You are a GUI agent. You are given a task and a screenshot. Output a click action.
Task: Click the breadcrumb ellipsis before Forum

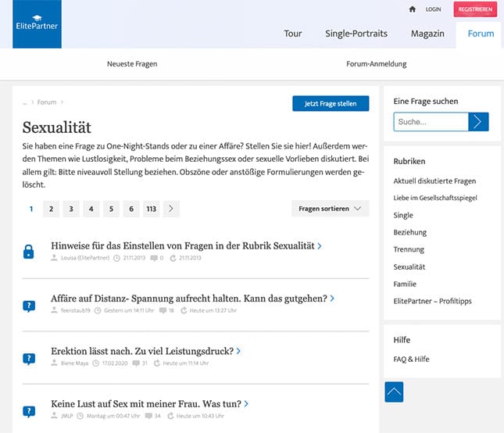pyautogui.click(x=25, y=102)
